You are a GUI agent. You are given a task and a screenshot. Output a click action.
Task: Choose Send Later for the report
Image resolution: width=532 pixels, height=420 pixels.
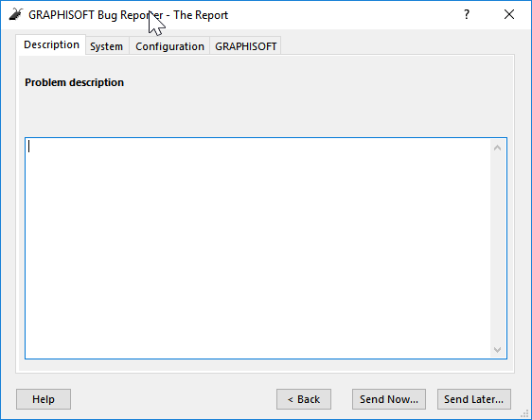click(x=474, y=399)
